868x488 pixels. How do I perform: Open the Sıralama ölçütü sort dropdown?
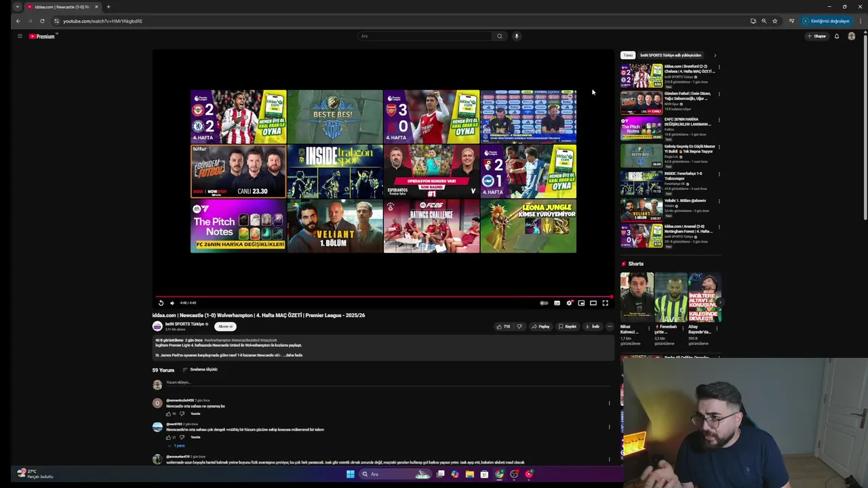click(200, 369)
